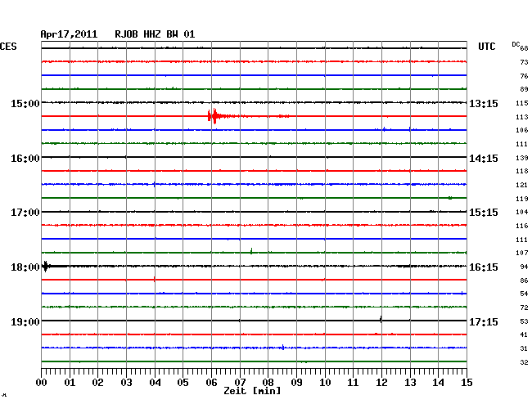Screen dimensions: 532x404
Task: Click the black spike near minute 12 on the 19:00 trace
Action: pyautogui.click(x=381, y=320)
